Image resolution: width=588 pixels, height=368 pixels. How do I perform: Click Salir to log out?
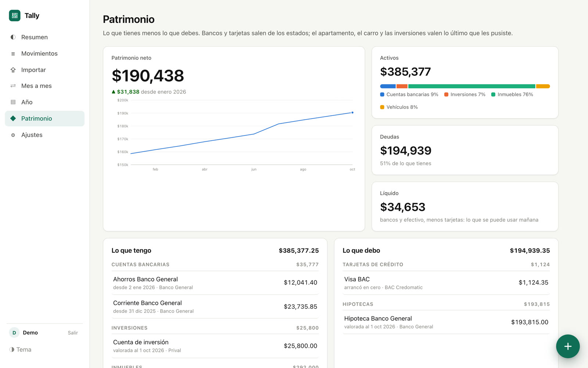click(x=73, y=333)
